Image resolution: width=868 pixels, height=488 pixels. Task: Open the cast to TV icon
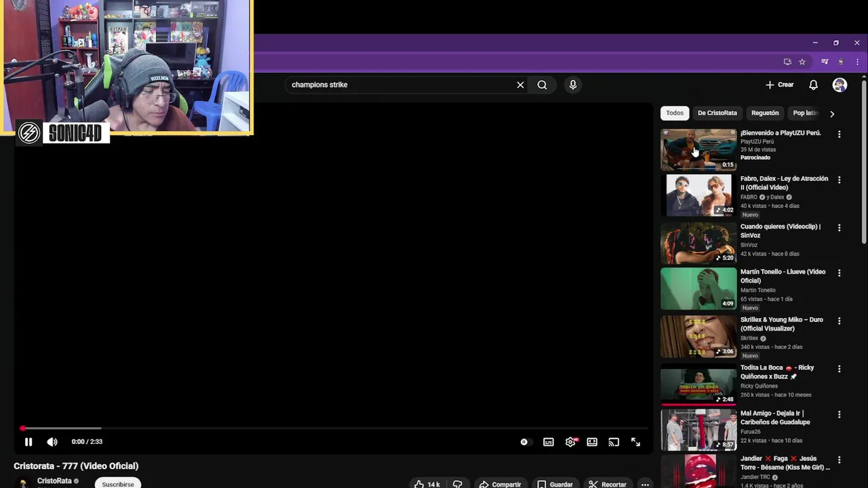click(x=614, y=442)
